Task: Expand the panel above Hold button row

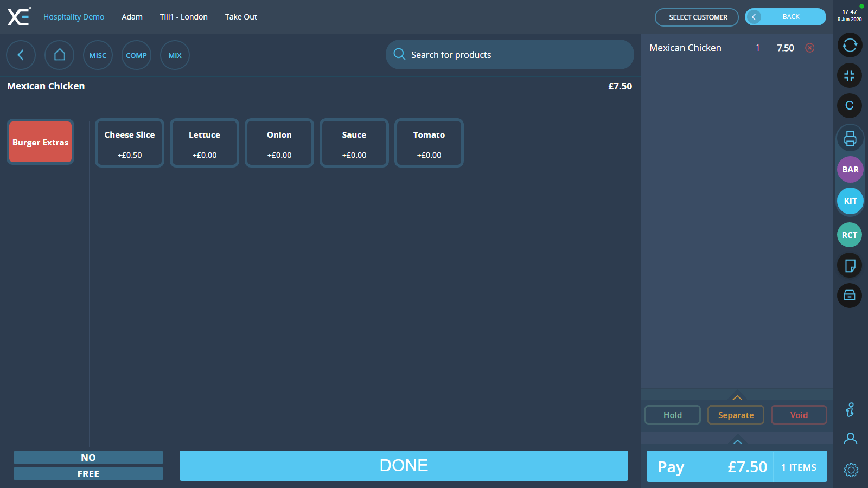Action: point(737,397)
